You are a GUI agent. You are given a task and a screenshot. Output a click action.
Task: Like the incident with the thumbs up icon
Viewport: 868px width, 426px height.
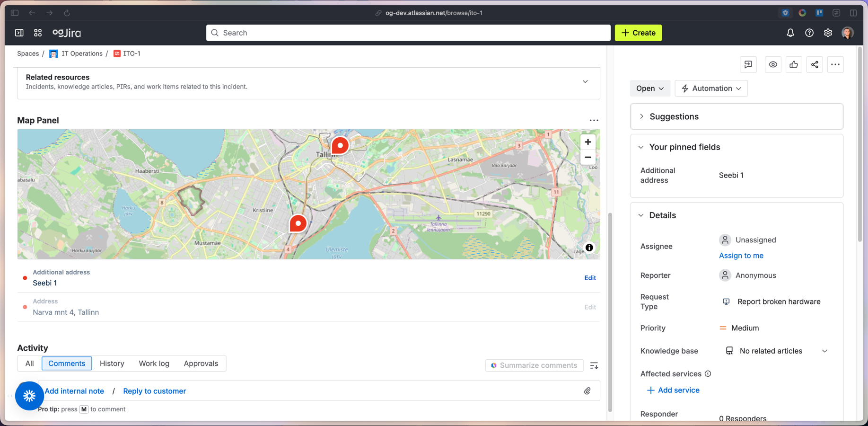(794, 64)
